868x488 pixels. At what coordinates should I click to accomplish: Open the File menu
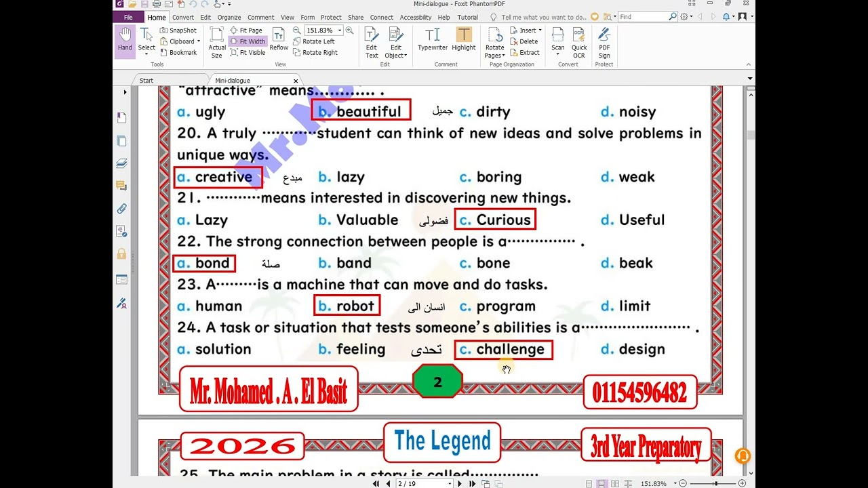click(128, 17)
